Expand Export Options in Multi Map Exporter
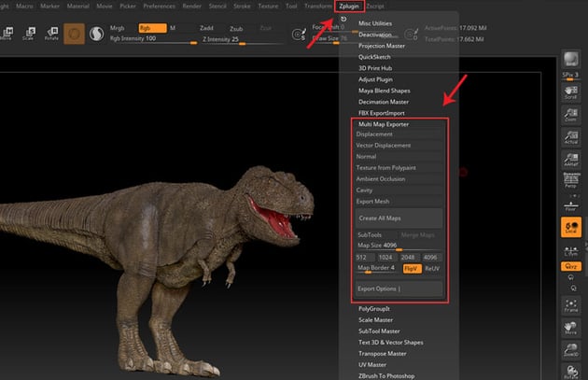588x380 pixels. click(379, 289)
